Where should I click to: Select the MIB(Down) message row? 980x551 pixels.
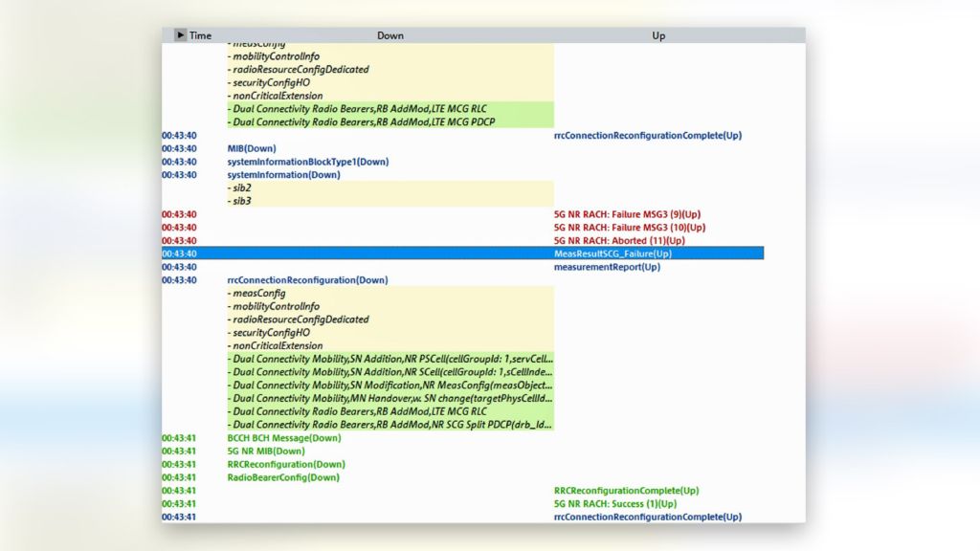[252, 148]
